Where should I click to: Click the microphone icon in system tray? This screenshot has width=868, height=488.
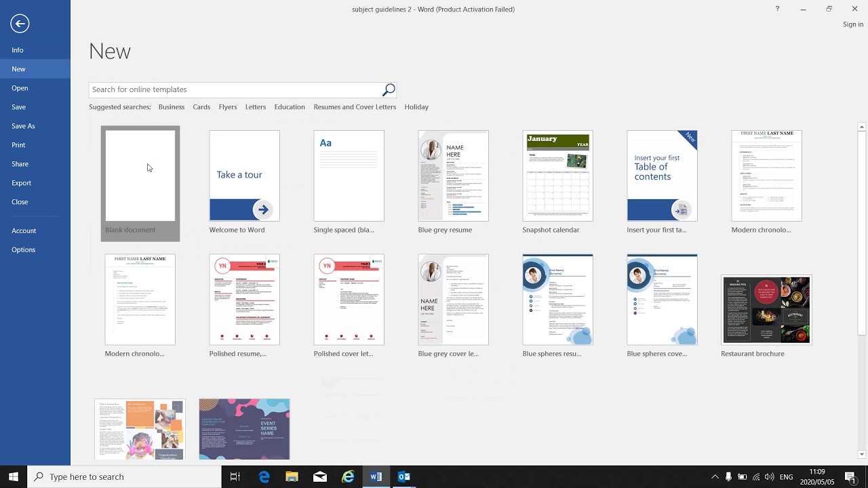728,476
